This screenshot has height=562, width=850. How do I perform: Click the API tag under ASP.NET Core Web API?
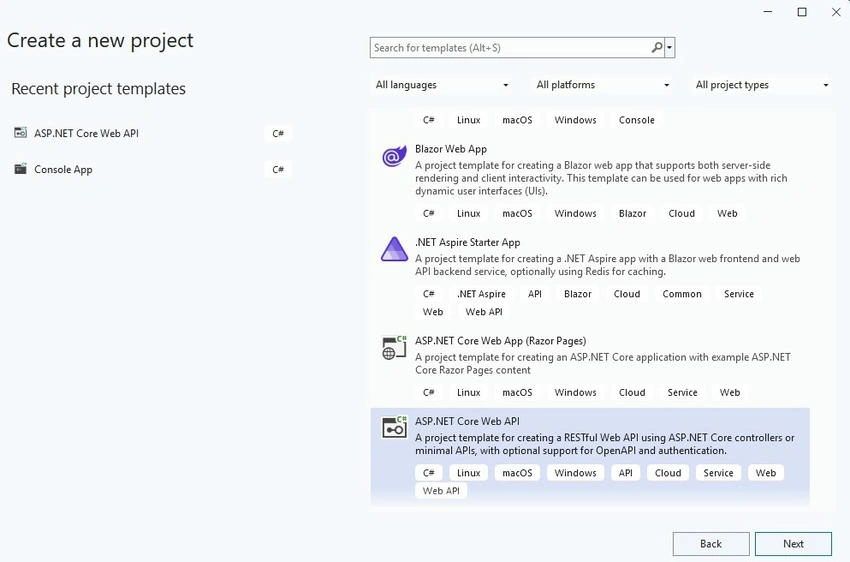pos(626,473)
